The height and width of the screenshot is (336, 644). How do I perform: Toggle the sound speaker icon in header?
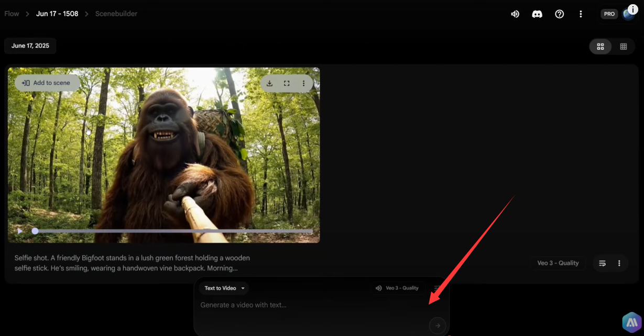tap(515, 14)
